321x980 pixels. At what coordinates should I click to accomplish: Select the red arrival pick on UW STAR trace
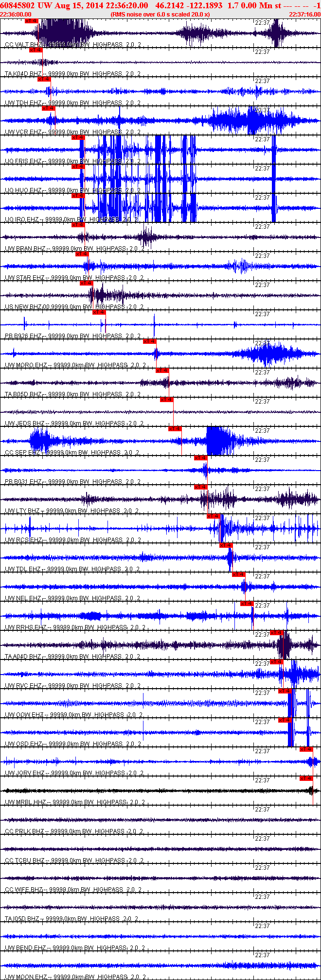point(82,254)
